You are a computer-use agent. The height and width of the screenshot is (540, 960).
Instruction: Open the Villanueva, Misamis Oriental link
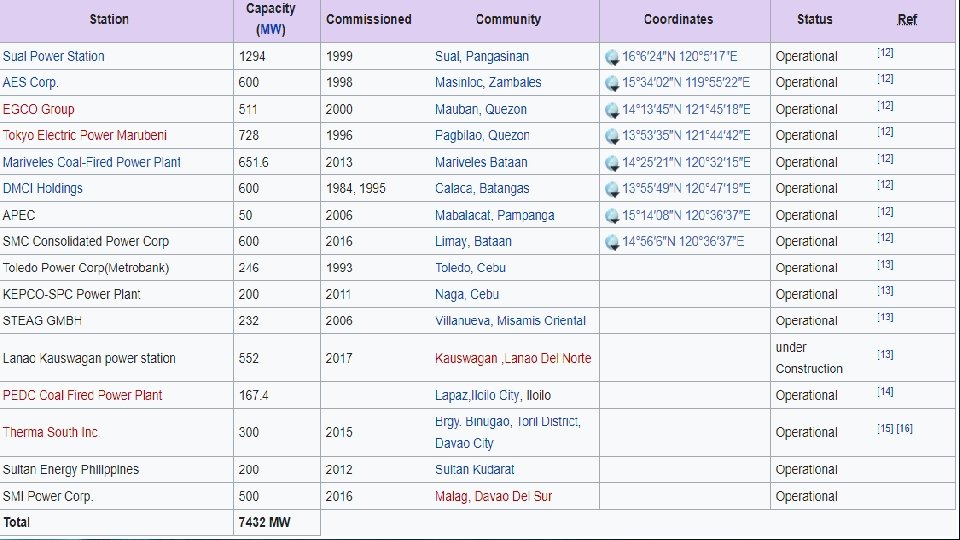click(511, 321)
